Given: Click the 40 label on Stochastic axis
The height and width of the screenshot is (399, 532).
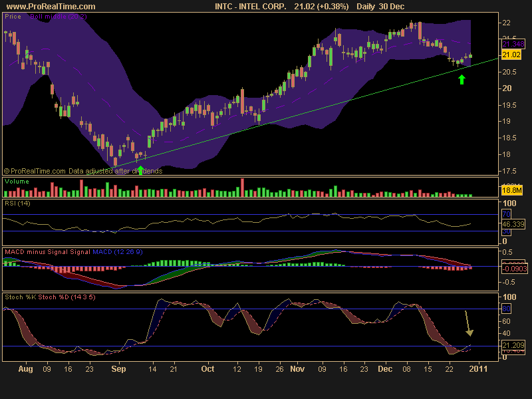Looking at the screenshot, I should 506,333.
